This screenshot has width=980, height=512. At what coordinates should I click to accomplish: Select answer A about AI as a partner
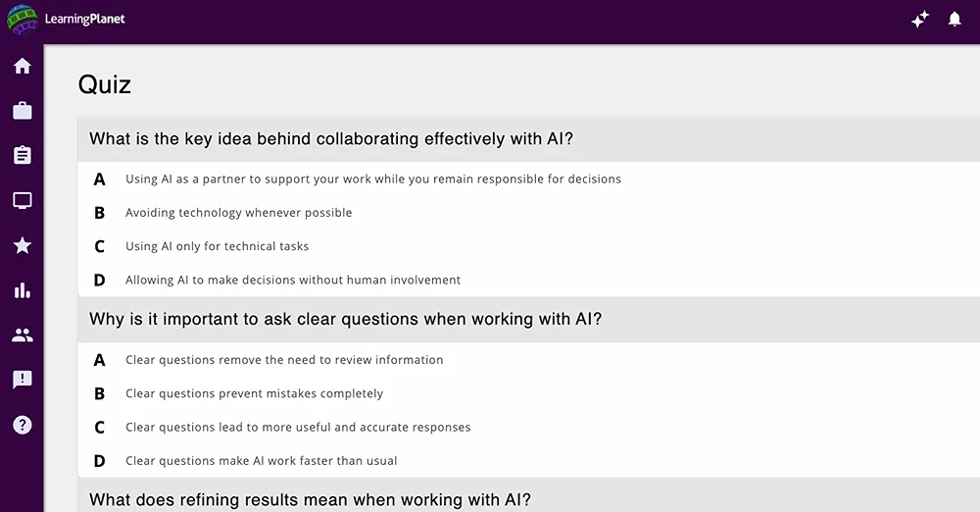[x=529, y=179]
